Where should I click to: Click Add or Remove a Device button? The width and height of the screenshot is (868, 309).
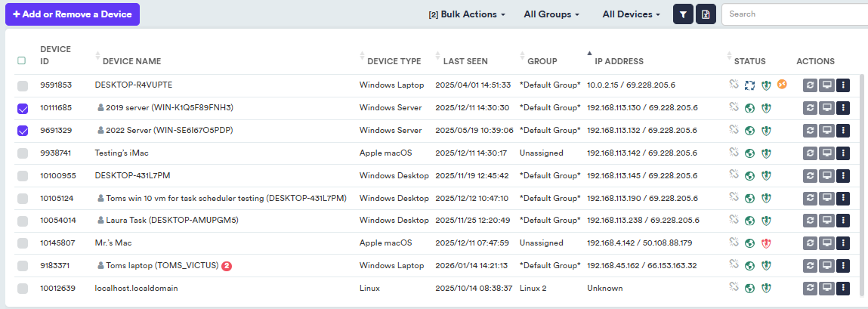coord(73,14)
